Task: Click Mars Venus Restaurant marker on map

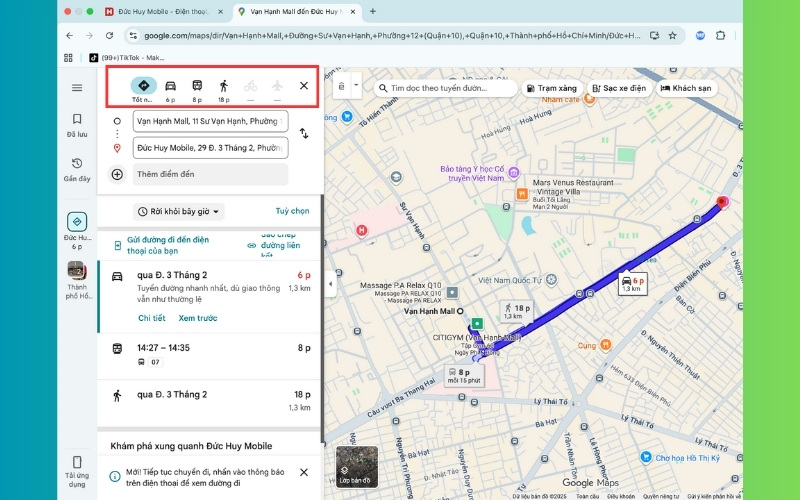Action: click(x=521, y=194)
